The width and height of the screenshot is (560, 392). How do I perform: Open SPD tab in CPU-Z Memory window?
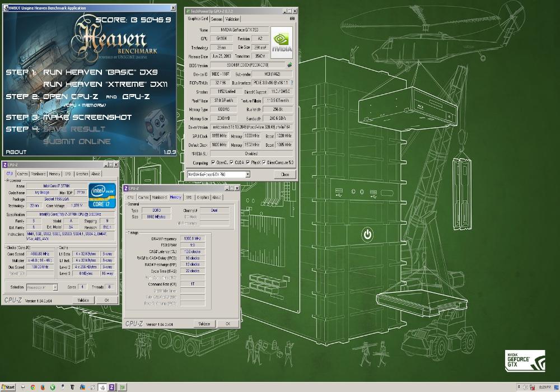189,198
